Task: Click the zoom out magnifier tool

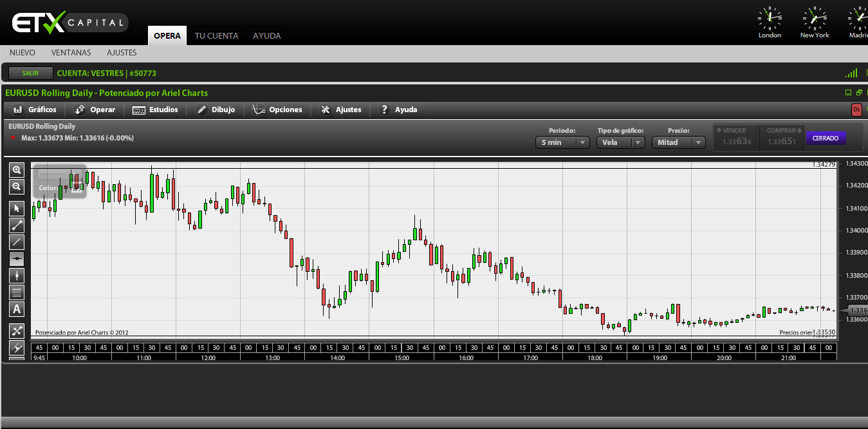Action: point(17,187)
